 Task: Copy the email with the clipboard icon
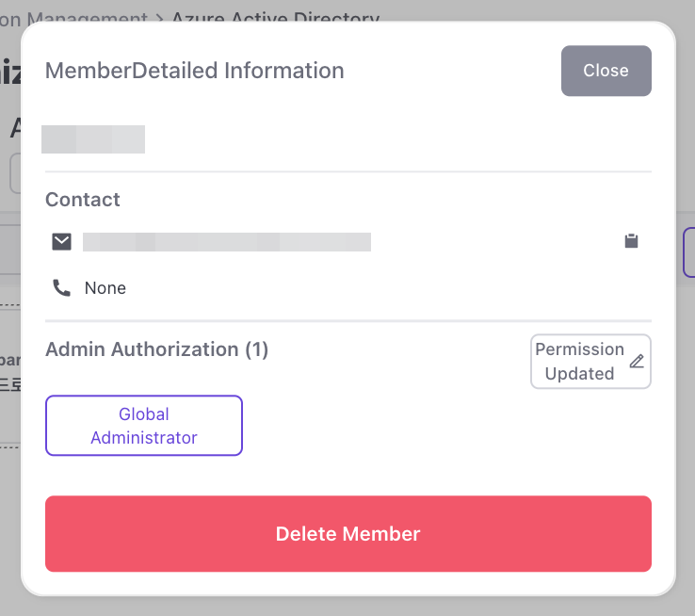pos(631,242)
